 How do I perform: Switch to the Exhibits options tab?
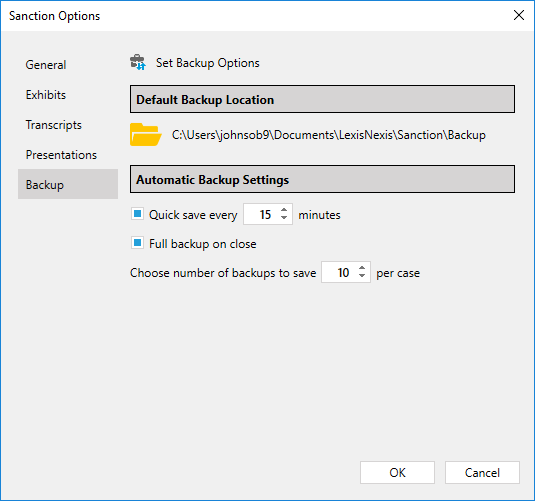(46, 95)
